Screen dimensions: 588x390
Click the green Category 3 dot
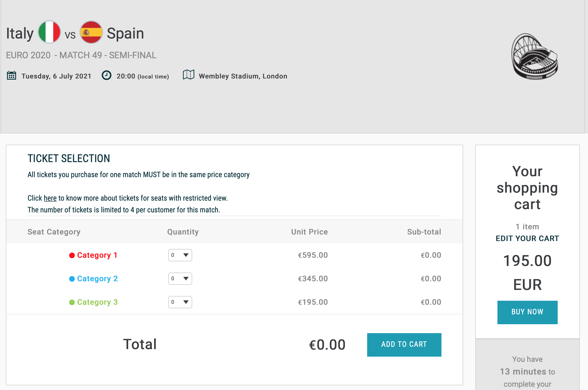pyautogui.click(x=72, y=302)
